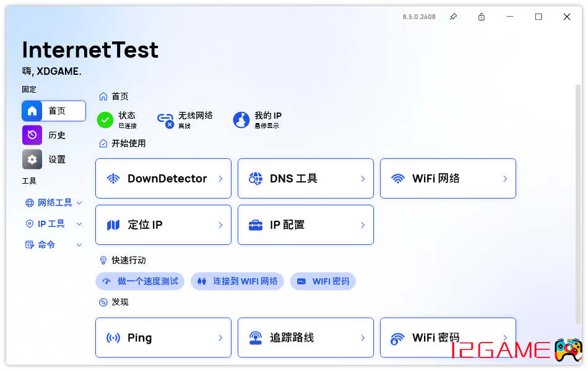Viewport: 588px width, 371px height.
Task: Select the 首页 home tab in sidebar
Action: [54, 111]
